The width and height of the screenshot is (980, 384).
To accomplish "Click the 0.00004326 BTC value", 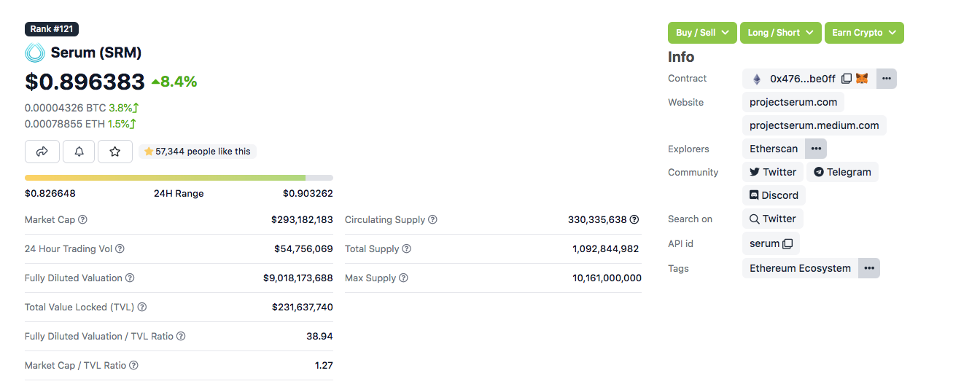I will pos(66,107).
